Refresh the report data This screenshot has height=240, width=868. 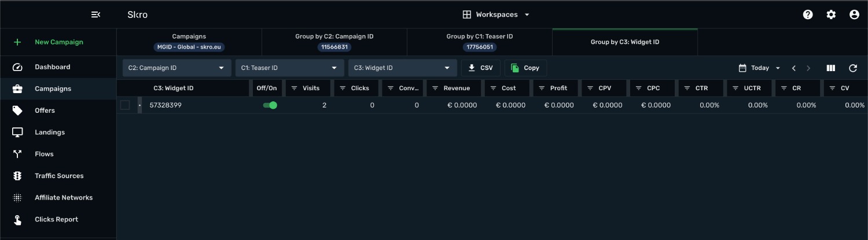tap(853, 68)
